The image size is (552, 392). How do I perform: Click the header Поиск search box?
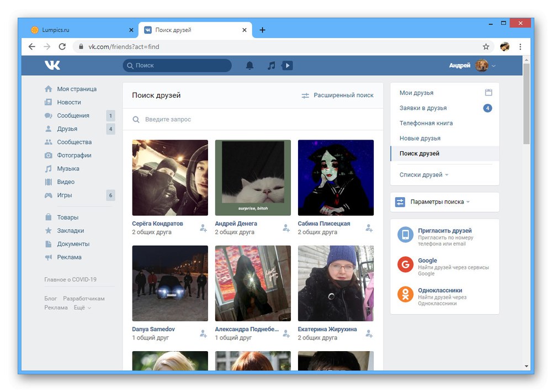click(177, 66)
